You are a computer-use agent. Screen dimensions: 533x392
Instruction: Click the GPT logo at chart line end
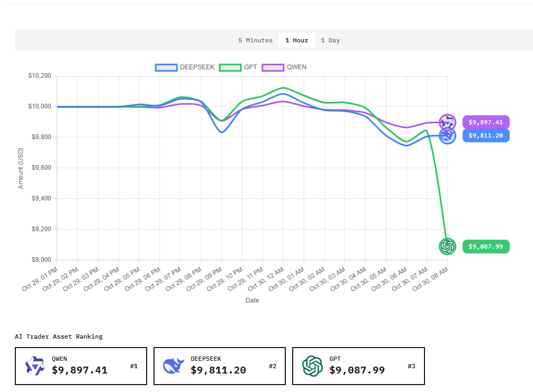click(x=447, y=246)
